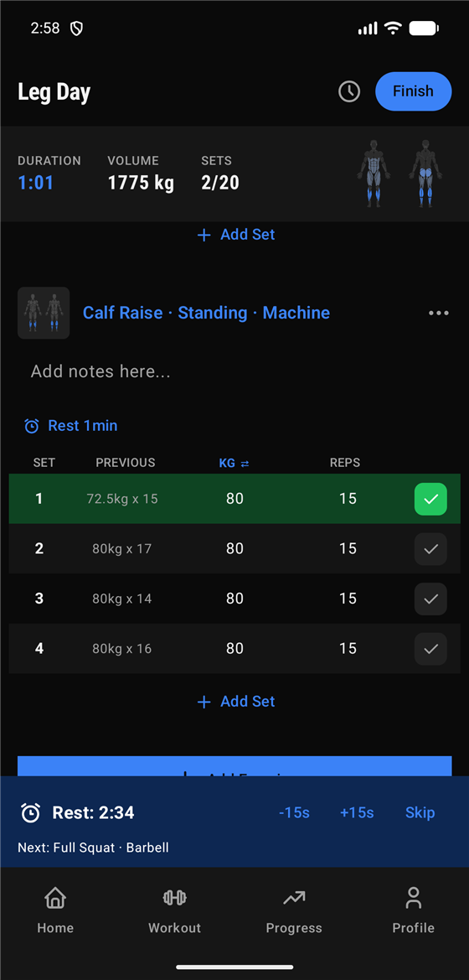Tap the back body muscle diagram
469x980 pixels.
coord(425,174)
